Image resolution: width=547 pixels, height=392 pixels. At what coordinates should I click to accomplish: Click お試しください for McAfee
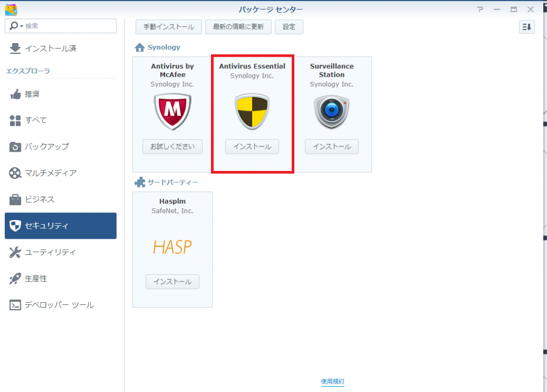[x=173, y=146]
